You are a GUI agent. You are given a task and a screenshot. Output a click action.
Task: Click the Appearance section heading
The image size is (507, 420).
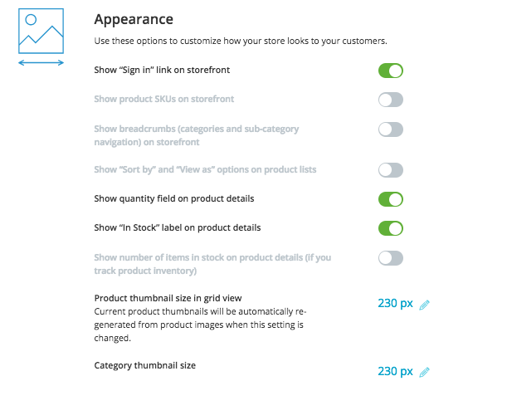[x=134, y=19]
